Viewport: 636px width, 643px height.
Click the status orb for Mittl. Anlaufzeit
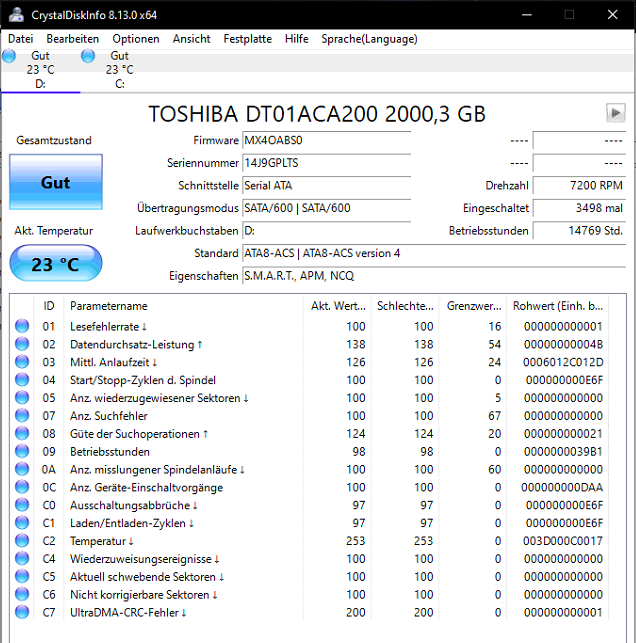click(x=22, y=362)
